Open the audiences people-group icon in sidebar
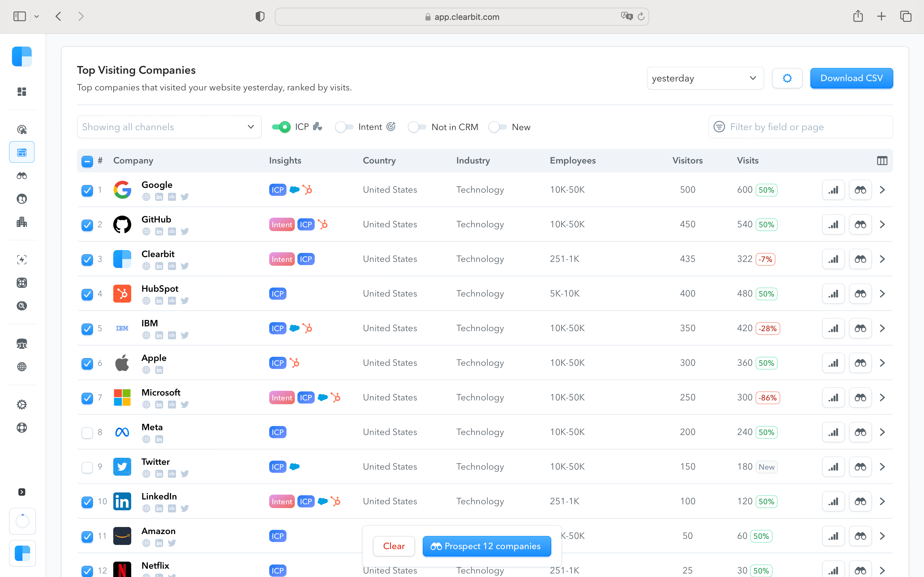This screenshot has height=577, width=924. coord(22,343)
